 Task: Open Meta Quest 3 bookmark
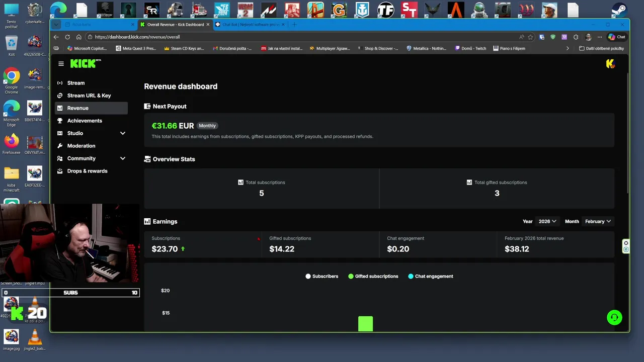[136, 48]
